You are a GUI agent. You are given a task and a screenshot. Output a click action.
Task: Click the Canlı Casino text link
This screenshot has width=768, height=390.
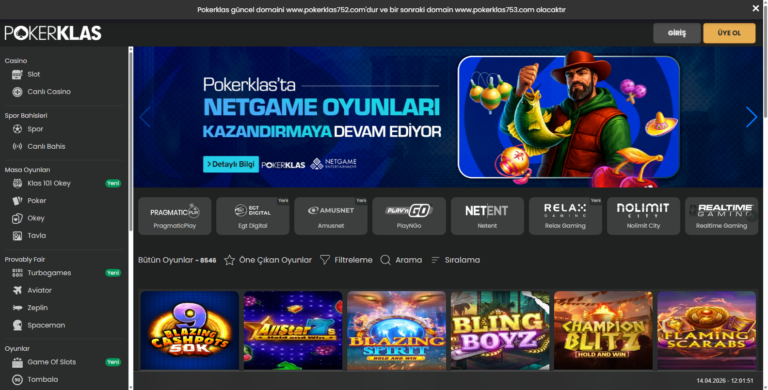click(49, 92)
